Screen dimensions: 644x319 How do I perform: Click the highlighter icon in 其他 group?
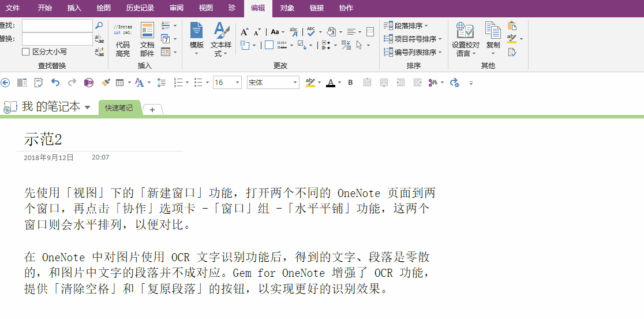pyautogui.click(x=512, y=39)
